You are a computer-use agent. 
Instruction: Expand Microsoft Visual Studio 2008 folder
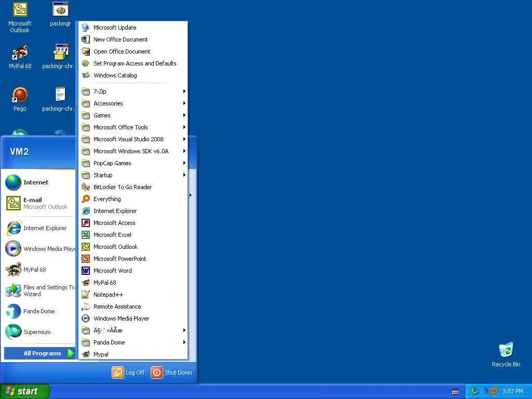134,139
